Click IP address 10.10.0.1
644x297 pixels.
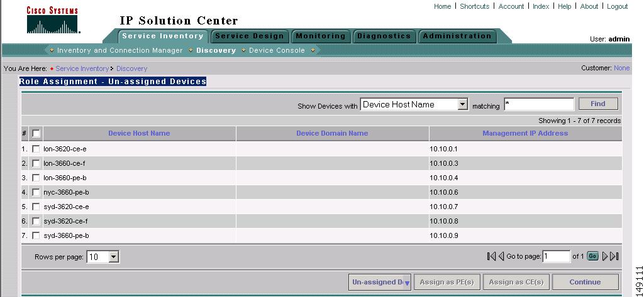coord(443,149)
